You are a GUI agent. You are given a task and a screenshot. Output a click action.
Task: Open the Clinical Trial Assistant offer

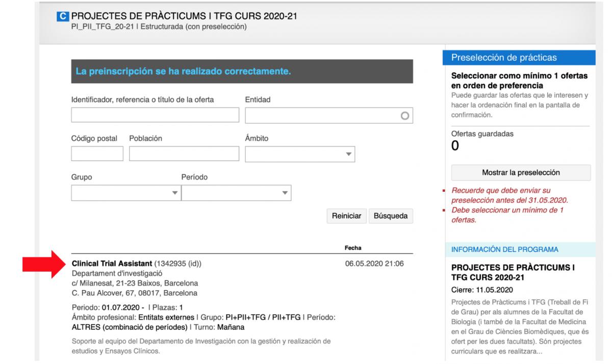tap(112, 264)
